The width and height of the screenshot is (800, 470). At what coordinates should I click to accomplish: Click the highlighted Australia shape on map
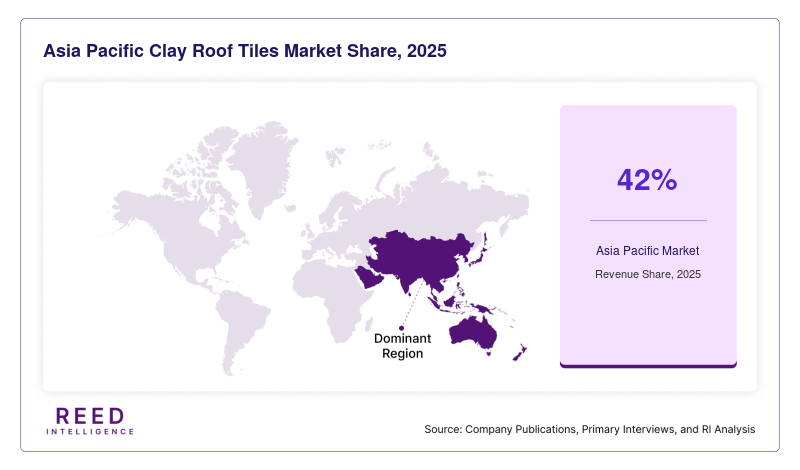tap(473, 334)
